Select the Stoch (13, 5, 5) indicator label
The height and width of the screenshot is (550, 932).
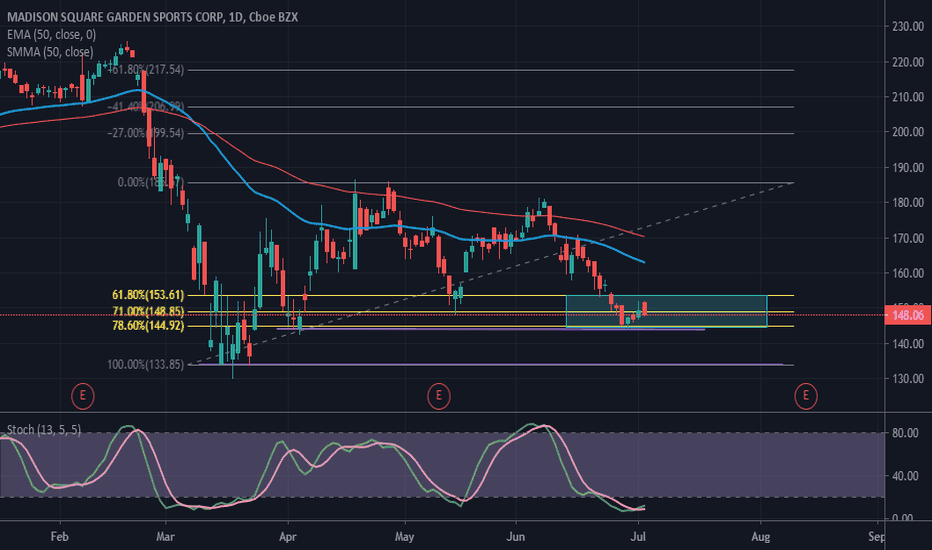(44, 429)
